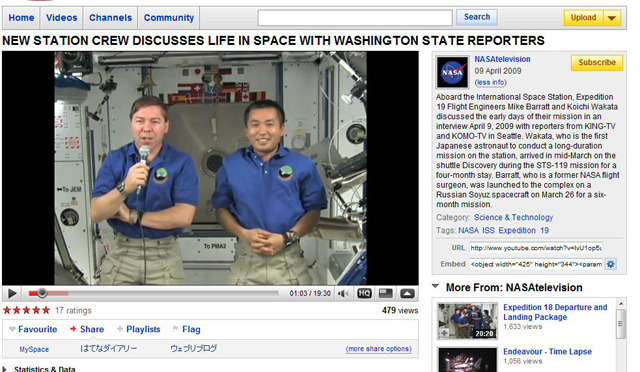Click the video frame to pause
640x372 pixels.
coord(210,168)
